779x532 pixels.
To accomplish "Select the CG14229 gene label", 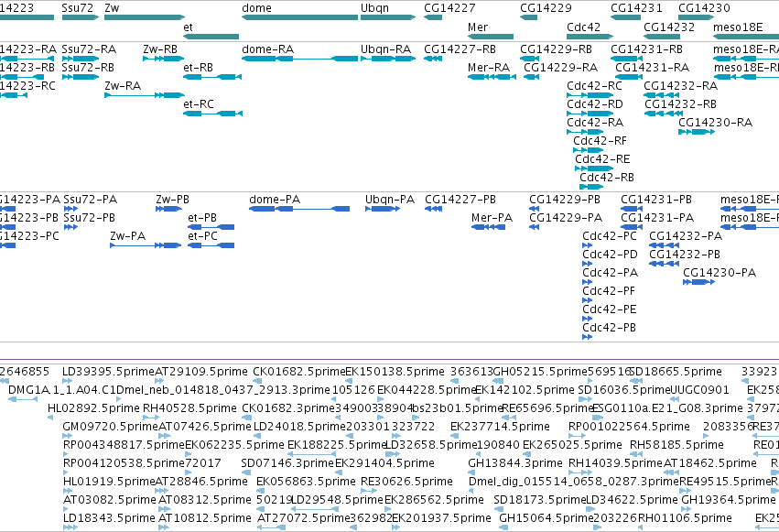I will (546, 8).
